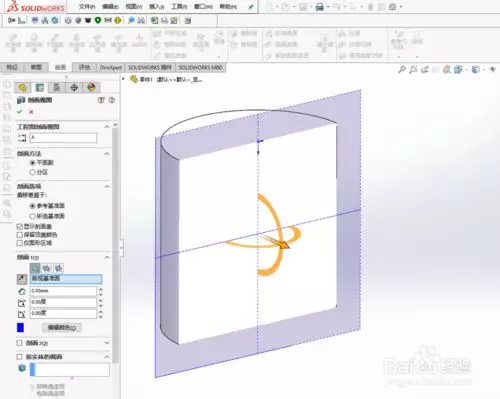
Task: Switch to the SOLIDWORKS MBD tab
Action: 200,67
